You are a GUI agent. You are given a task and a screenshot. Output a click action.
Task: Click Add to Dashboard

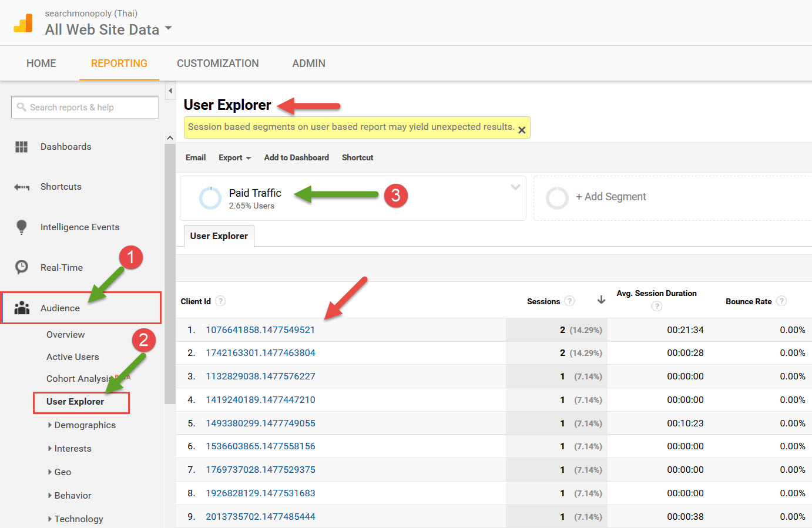[x=296, y=157]
